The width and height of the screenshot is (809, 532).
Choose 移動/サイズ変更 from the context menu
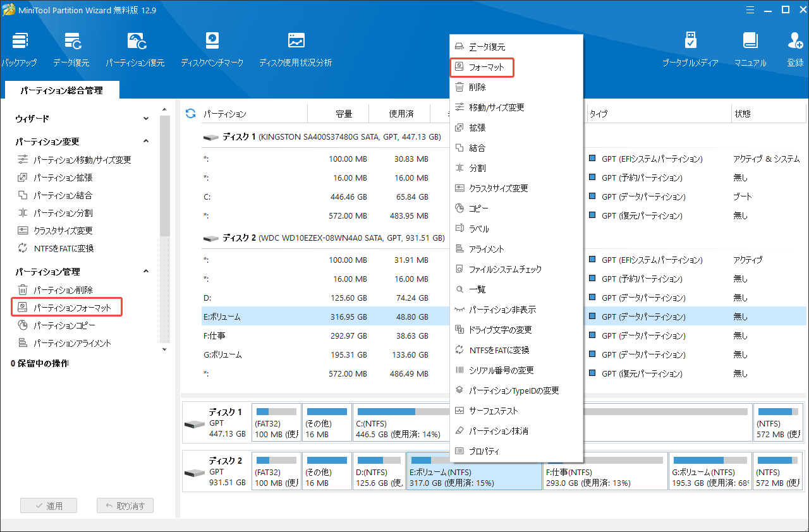point(516,107)
